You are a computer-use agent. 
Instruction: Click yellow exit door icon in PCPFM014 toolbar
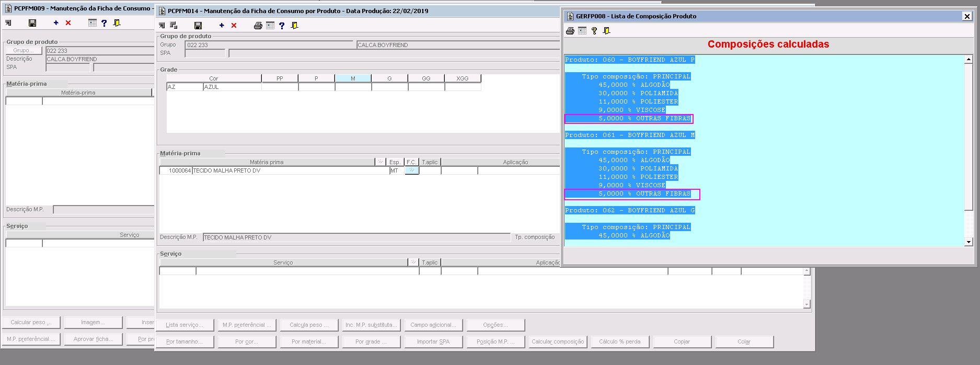tap(295, 25)
